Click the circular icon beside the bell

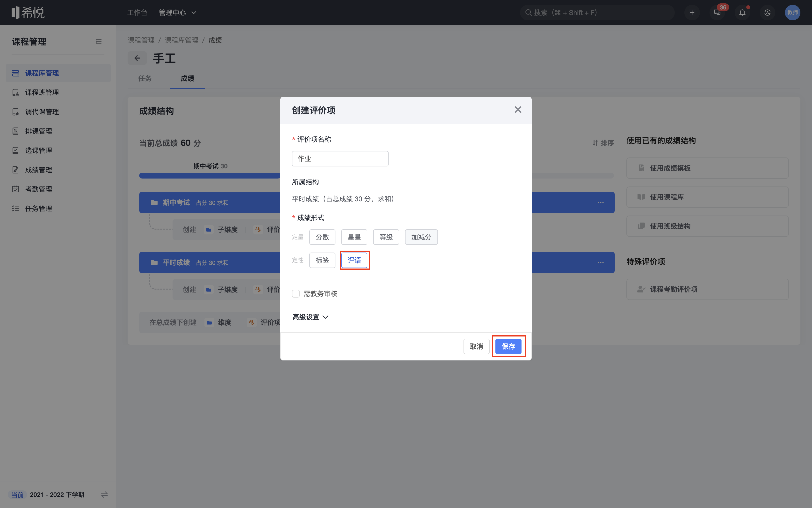click(x=767, y=12)
